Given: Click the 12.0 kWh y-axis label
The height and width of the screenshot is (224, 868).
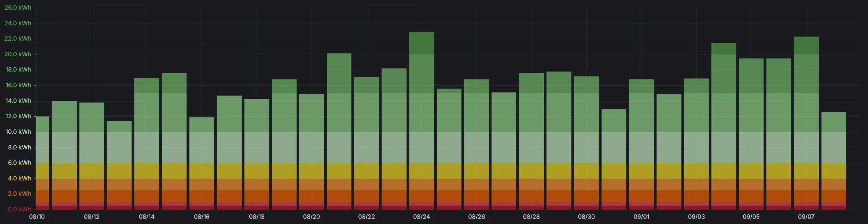Looking at the screenshot, I should (x=18, y=116).
